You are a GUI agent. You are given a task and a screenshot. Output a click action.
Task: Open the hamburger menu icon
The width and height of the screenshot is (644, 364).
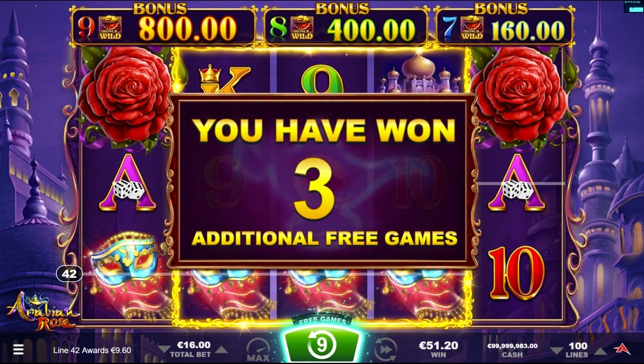point(18,350)
